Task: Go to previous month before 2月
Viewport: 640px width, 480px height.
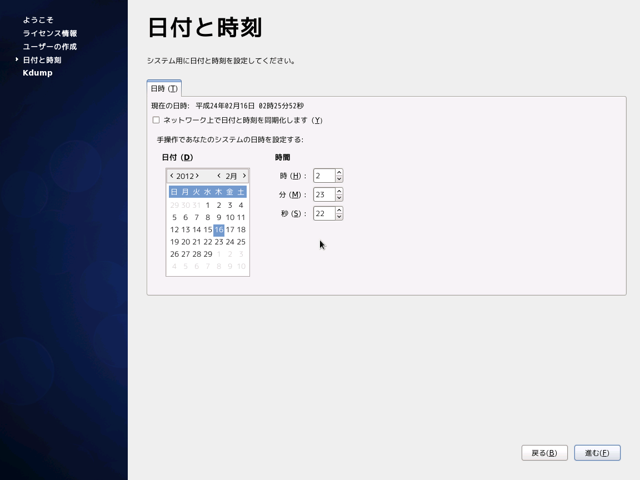Action: (219, 176)
